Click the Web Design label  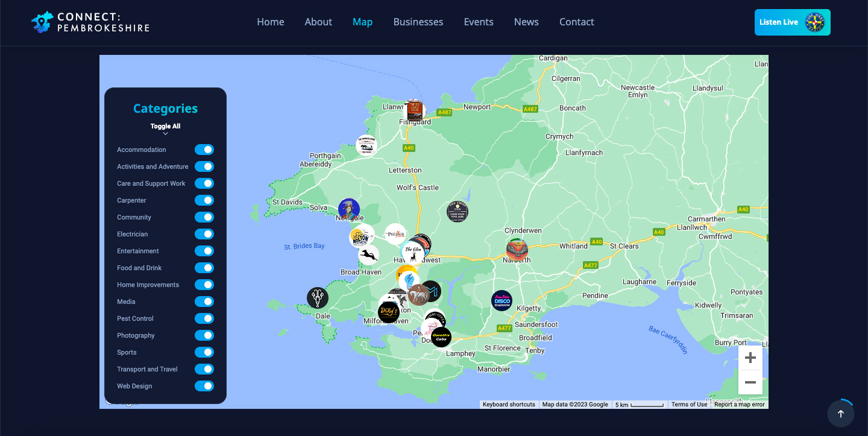[134, 386]
